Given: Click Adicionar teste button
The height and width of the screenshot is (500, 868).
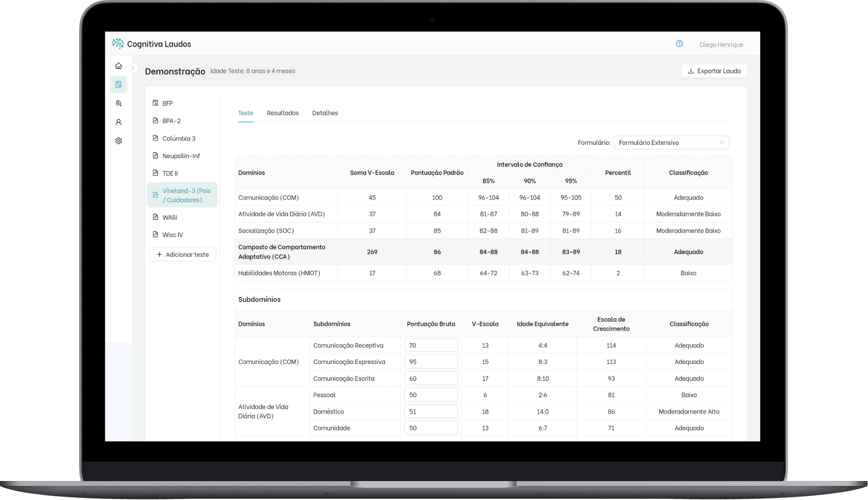Looking at the screenshot, I should point(183,254).
